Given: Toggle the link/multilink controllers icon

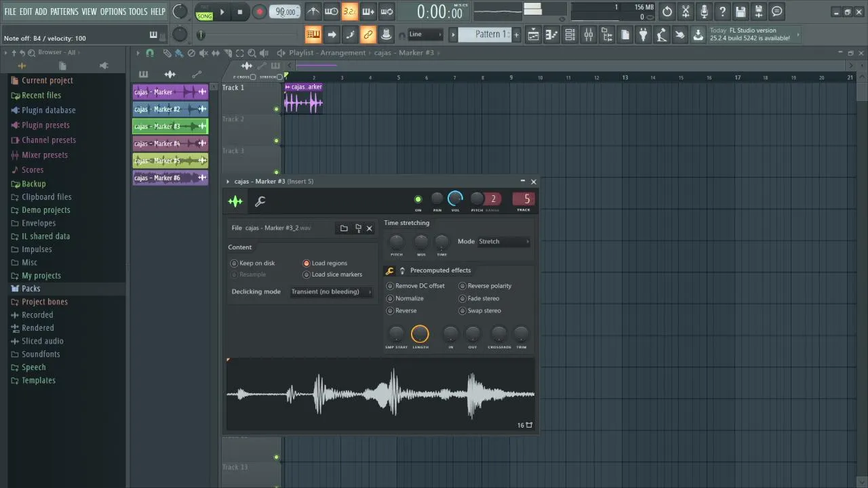Looking at the screenshot, I should click(368, 35).
